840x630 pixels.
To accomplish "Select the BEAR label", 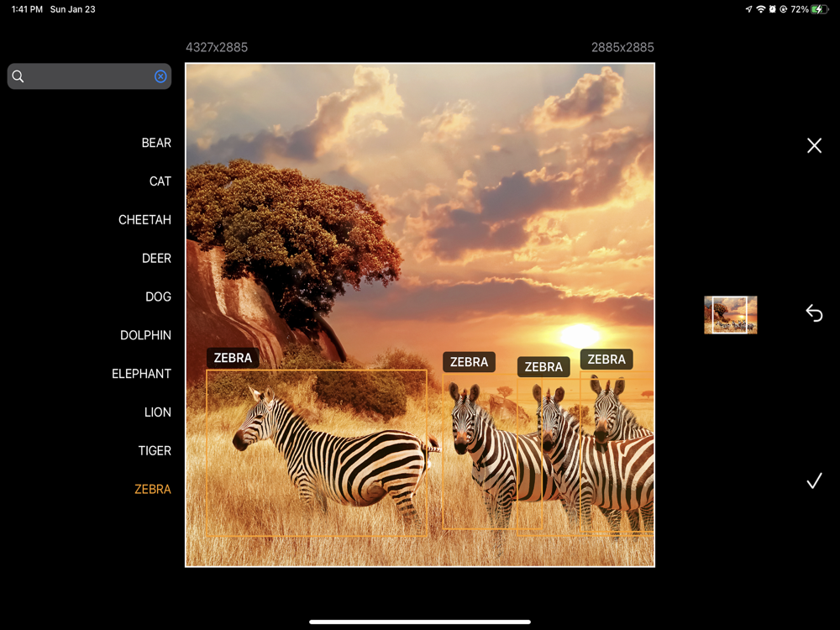I will tap(156, 143).
